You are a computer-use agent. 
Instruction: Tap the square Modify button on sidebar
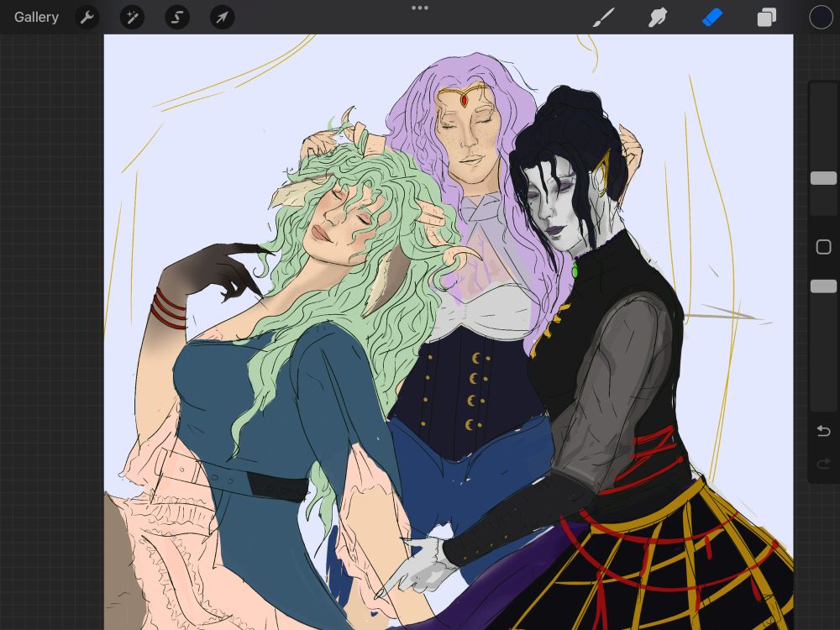(x=823, y=247)
